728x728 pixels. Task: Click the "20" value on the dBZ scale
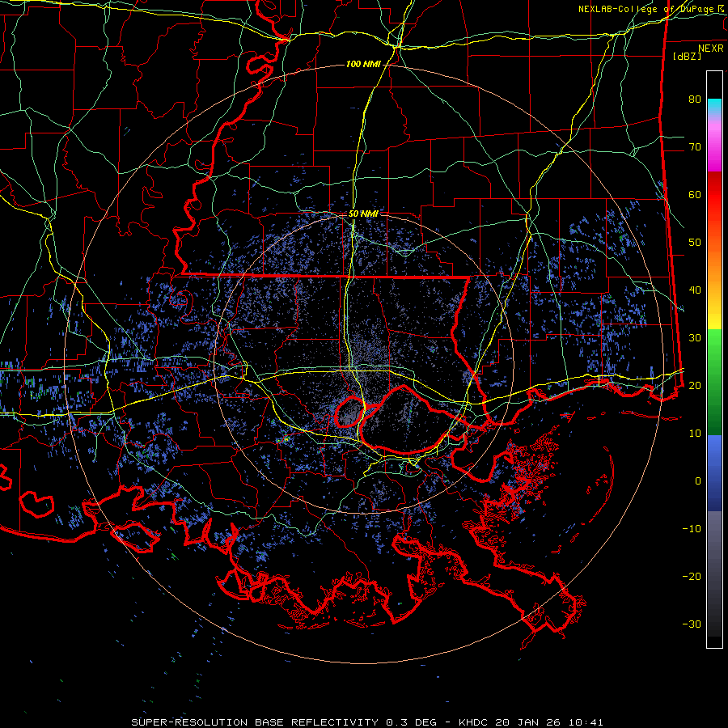(695, 385)
